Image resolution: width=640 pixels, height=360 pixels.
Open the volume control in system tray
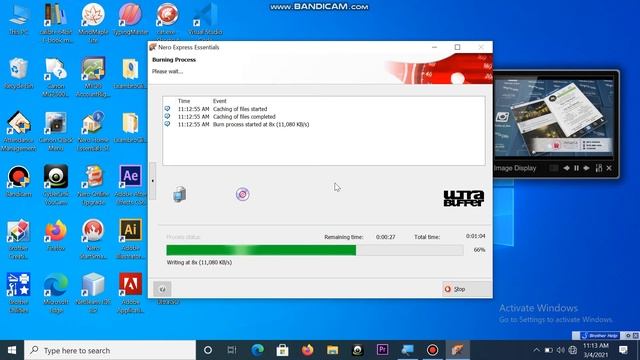click(561, 350)
